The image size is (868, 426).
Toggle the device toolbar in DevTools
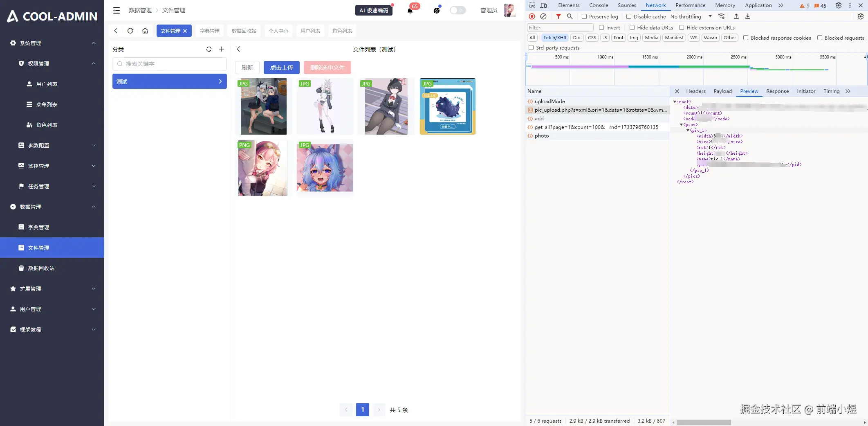point(543,5)
